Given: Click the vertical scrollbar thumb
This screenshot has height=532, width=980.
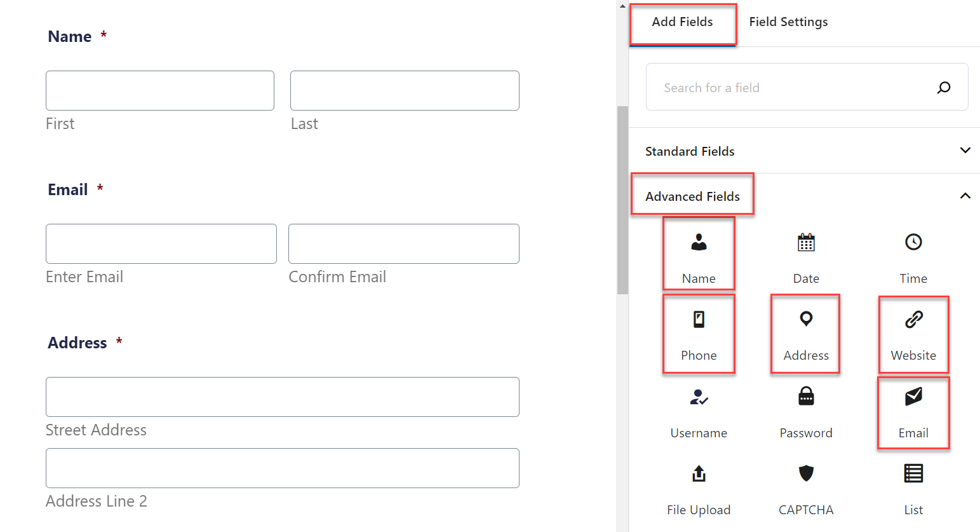Looking at the screenshot, I should pyautogui.click(x=622, y=200).
